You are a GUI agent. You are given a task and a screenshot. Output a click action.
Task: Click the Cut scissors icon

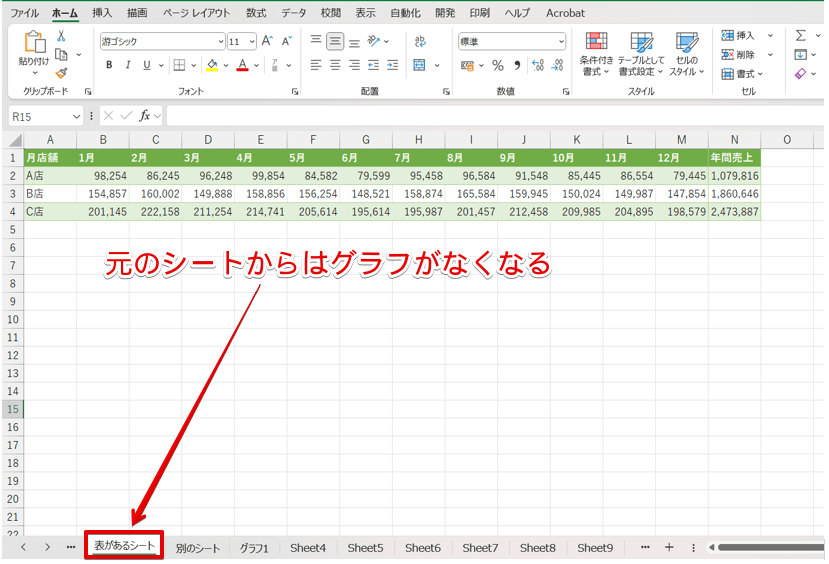[x=61, y=36]
